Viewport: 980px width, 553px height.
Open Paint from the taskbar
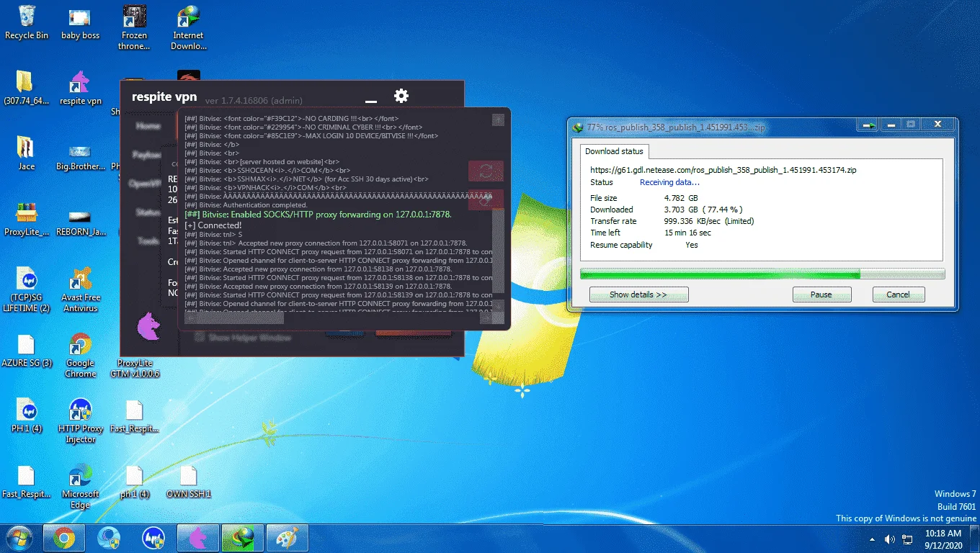coord(288,538)
